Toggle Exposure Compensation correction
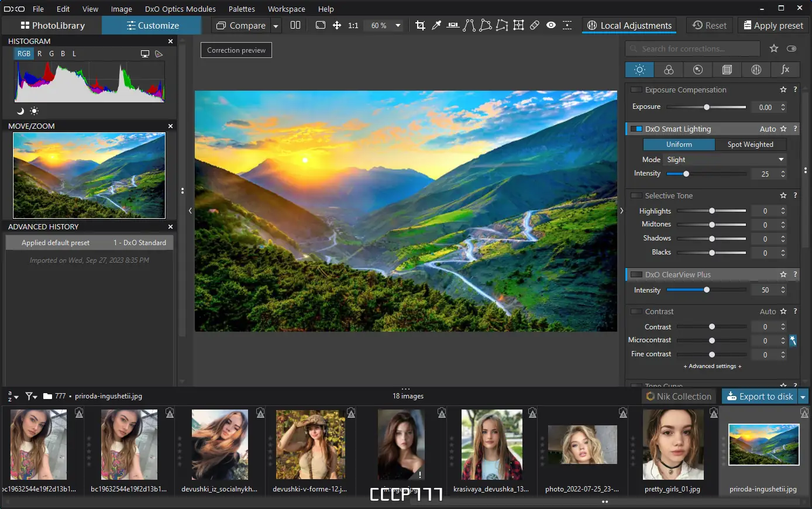The image size is (812, 509). pos(635,90)
